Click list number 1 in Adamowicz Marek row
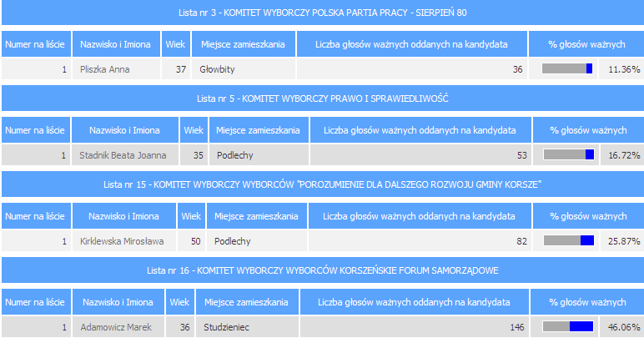The height and width of the screenshot is (338, 644). tap(64, 327)
